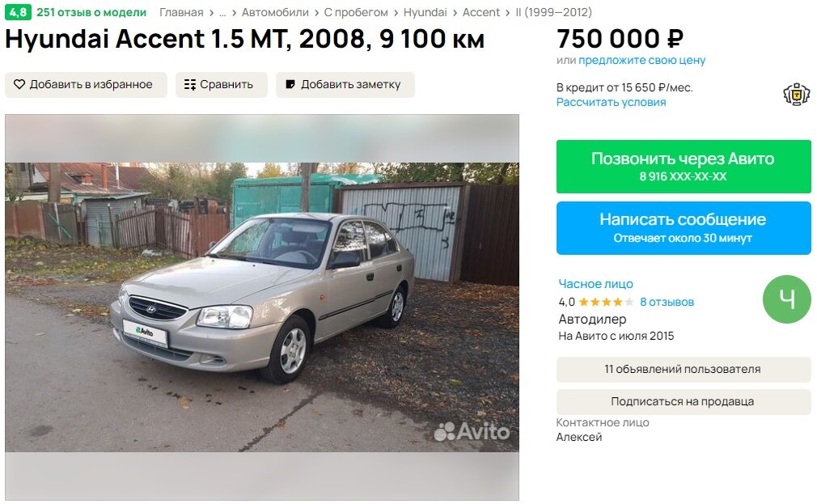Screen dimensions: 817x504
Task: Call the seller via Позвонить через Авито
Action: pyautogui.click(x=684, y=167)
